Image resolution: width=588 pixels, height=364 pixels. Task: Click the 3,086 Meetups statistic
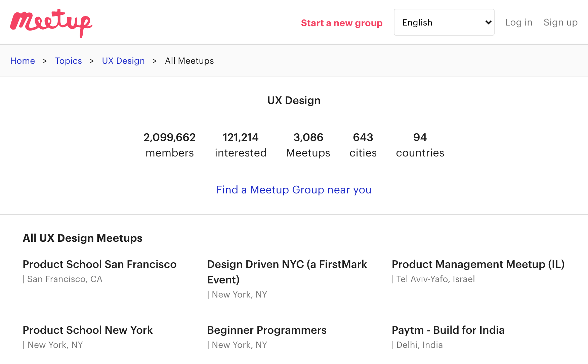(308, 145)
